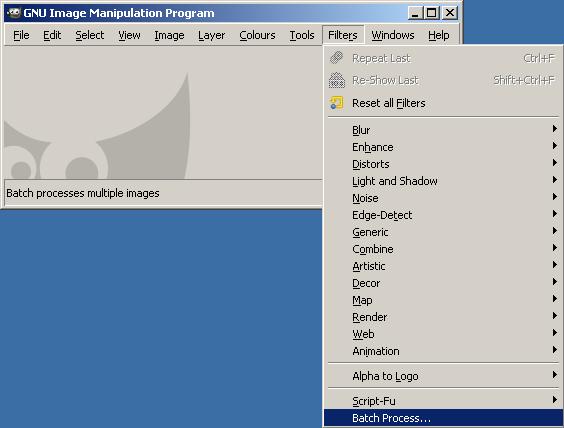This screenshot has width=564, height=428.
Task: Expand the Map submenu
Action: (443, 300)
